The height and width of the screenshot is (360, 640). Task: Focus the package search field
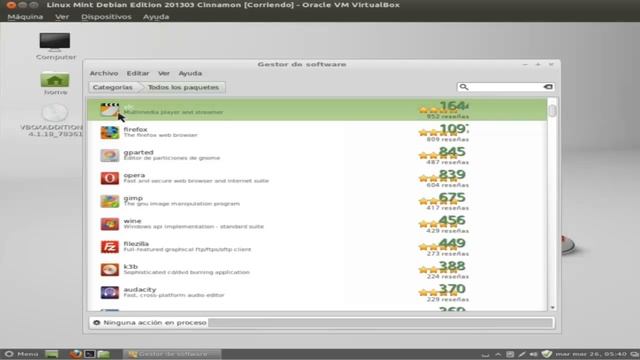point(505,87)
